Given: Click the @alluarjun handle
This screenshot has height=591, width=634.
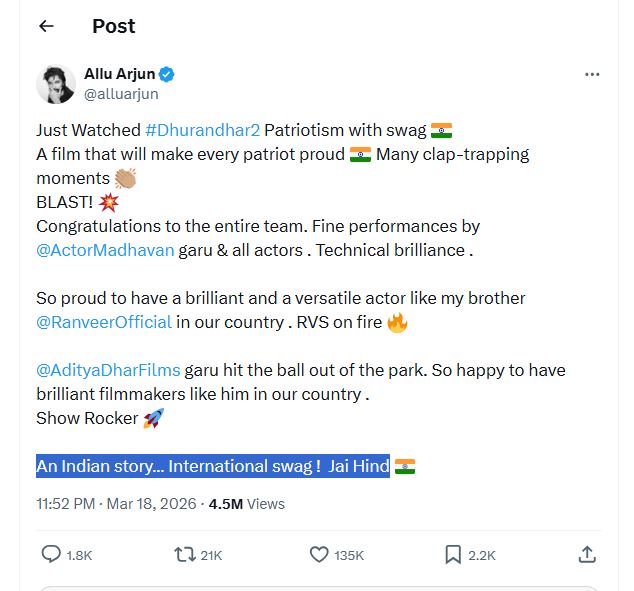Looking at the screenshot, I should [x=121, y=94].
